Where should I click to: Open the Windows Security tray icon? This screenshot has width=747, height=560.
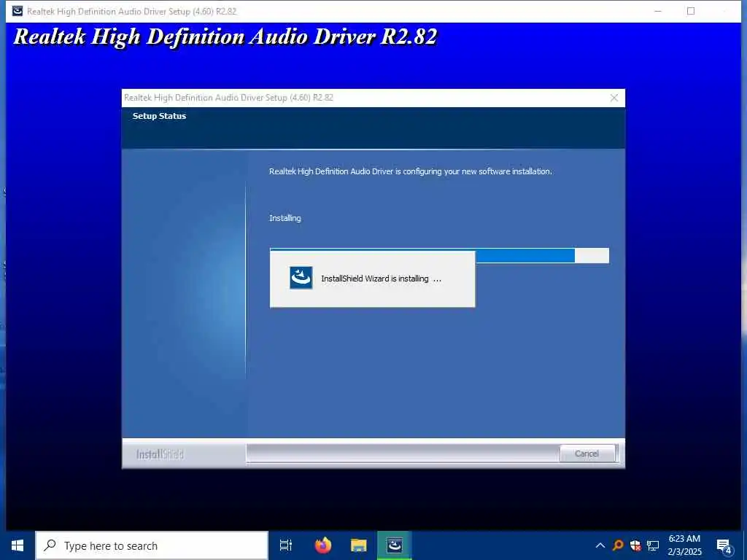tap(635, 545)
